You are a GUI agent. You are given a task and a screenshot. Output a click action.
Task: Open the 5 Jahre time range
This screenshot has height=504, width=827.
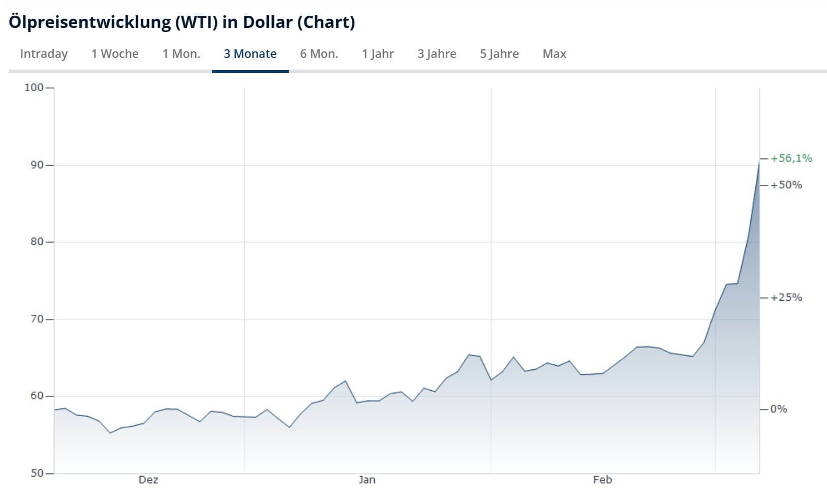499,54
